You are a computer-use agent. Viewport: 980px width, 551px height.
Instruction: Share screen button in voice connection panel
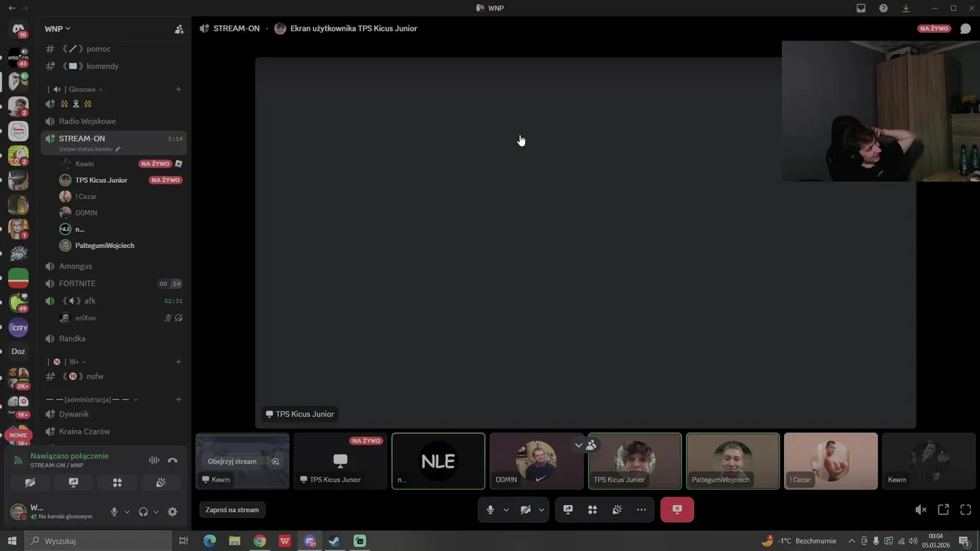click(73, 483)
